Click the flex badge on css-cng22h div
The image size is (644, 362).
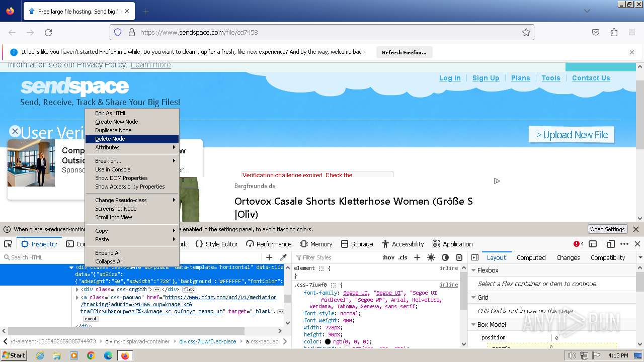click(189, 290)
